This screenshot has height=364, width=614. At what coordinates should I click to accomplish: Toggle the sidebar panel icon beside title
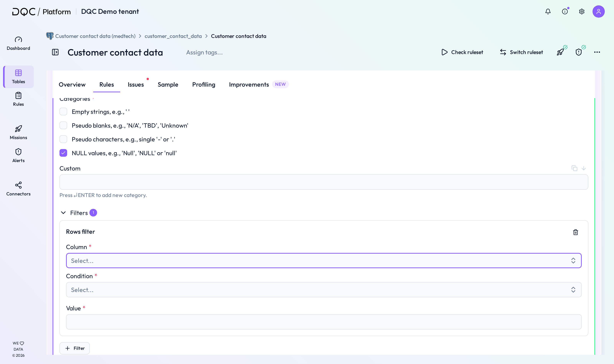(55, 52)
